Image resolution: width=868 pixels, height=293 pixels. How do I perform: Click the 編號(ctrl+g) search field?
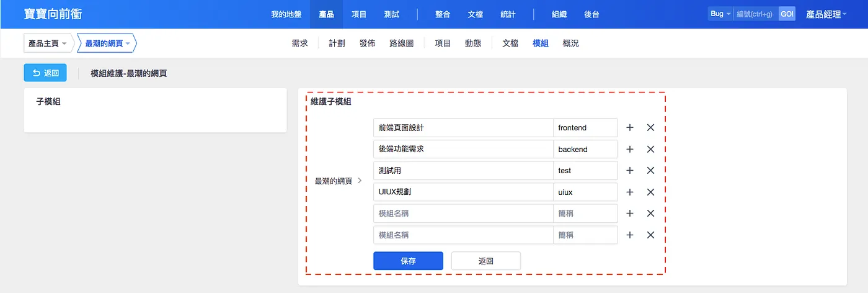point(756,14)
